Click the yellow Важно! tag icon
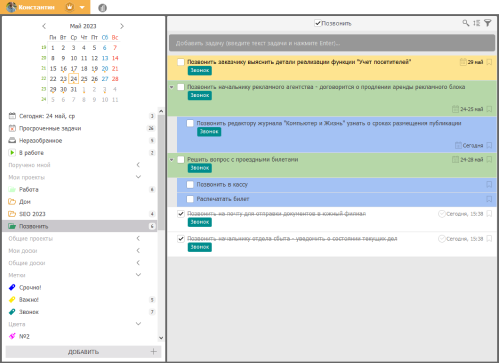Viewport: 499px width, 363px height. click(x=12, y=300)
